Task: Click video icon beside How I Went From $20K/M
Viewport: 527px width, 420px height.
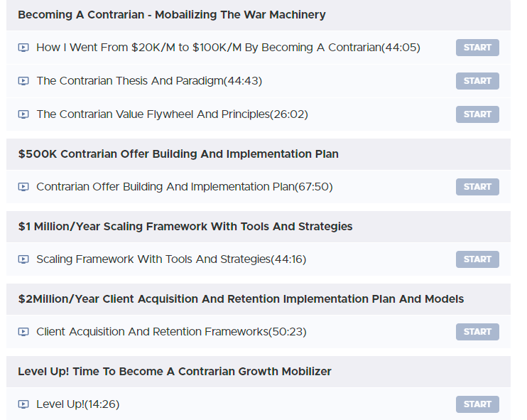Action: click(x=23, y=48)
